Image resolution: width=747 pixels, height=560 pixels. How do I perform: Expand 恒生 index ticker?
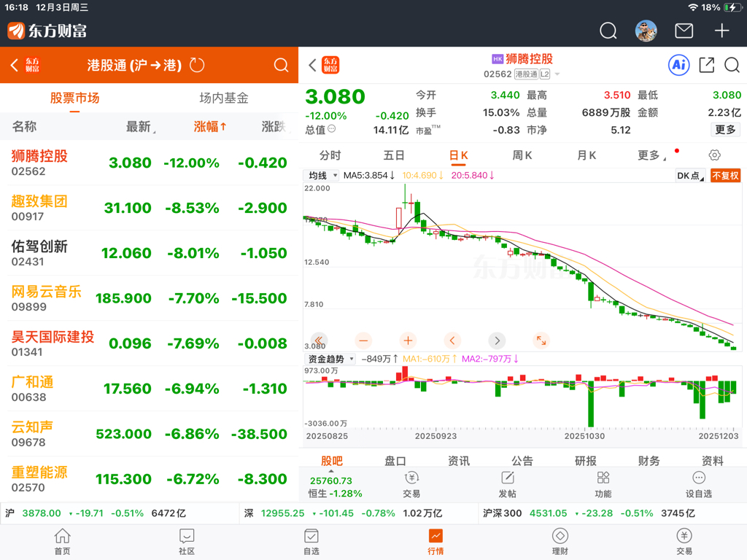[x=334, y=486]
